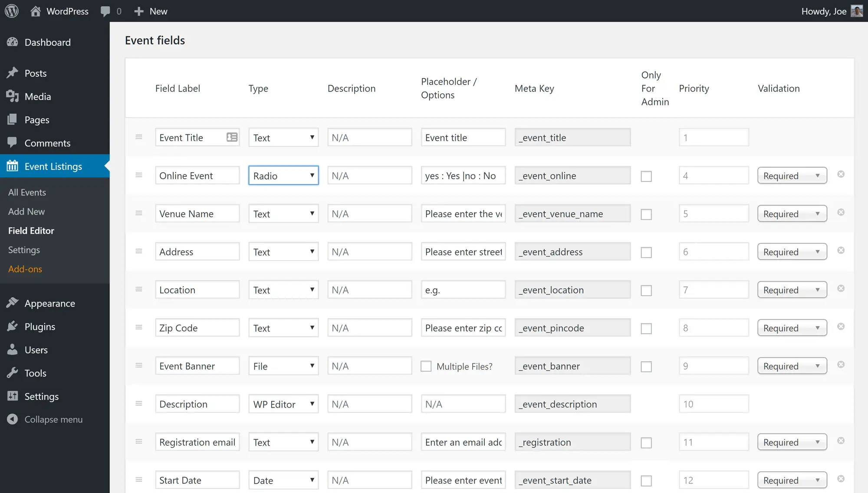Image resolution: width=868 pixels, height=493 pixels.
Task: Click the Dashboard sidebar icon
Action: click(x=12, y=42)
